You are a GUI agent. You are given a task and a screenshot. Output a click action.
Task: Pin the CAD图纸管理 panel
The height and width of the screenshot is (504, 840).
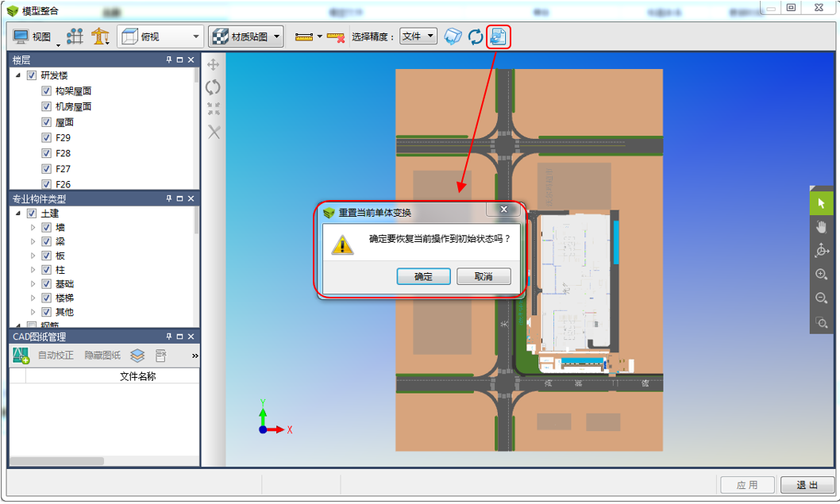click(x=169, y=337)
